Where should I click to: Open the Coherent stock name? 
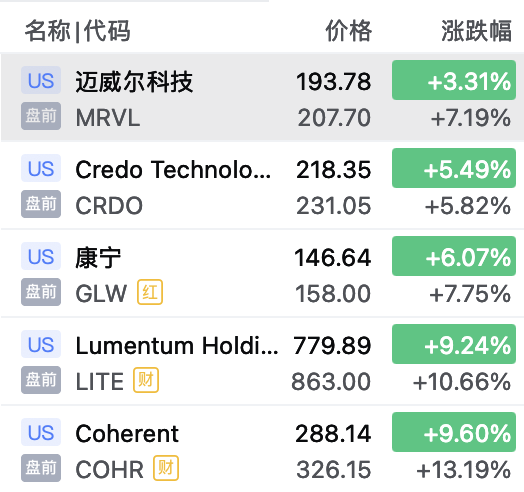pos(127,434)
